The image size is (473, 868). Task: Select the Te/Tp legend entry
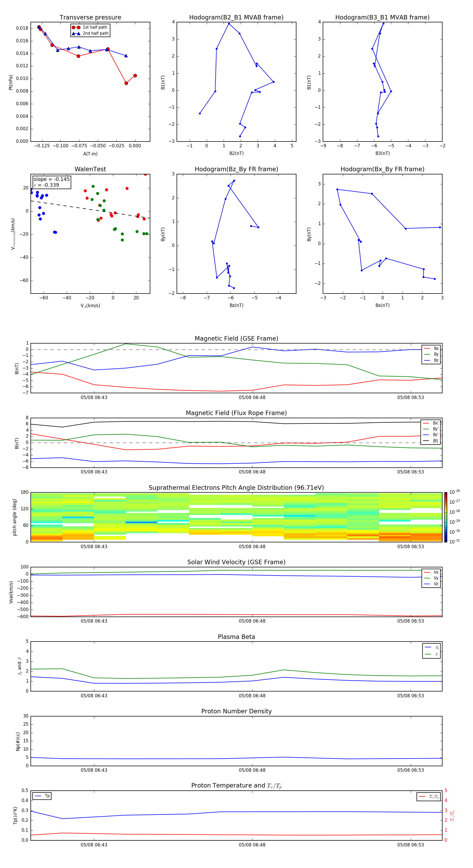point(429,796)
